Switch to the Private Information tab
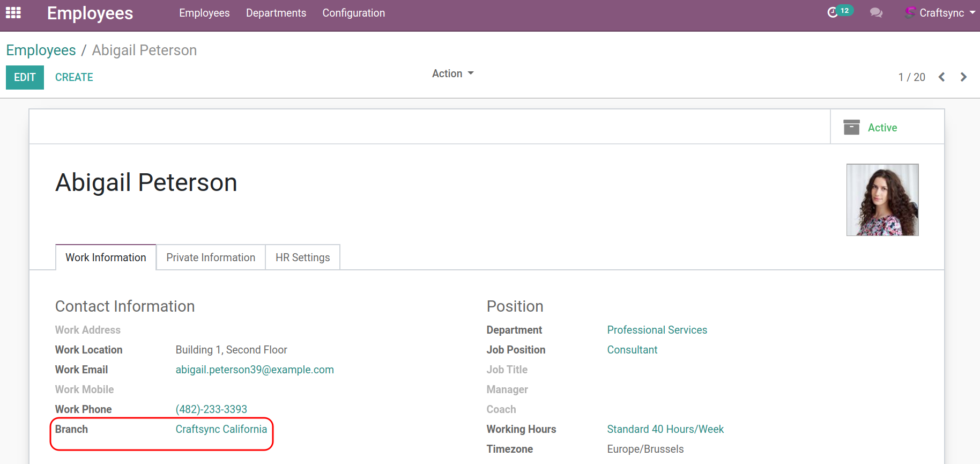The image size is (980, 464). (x=211, y=257)
